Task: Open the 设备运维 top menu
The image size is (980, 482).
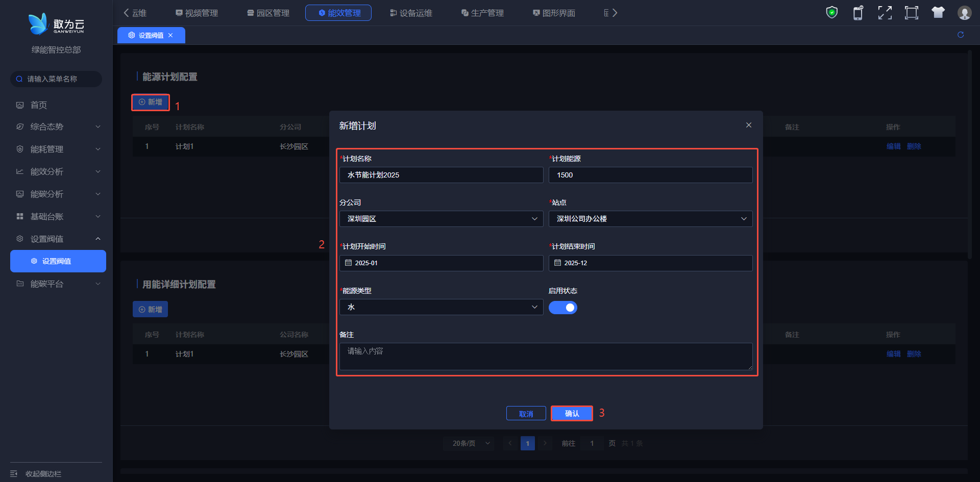Action: (411, 13)
